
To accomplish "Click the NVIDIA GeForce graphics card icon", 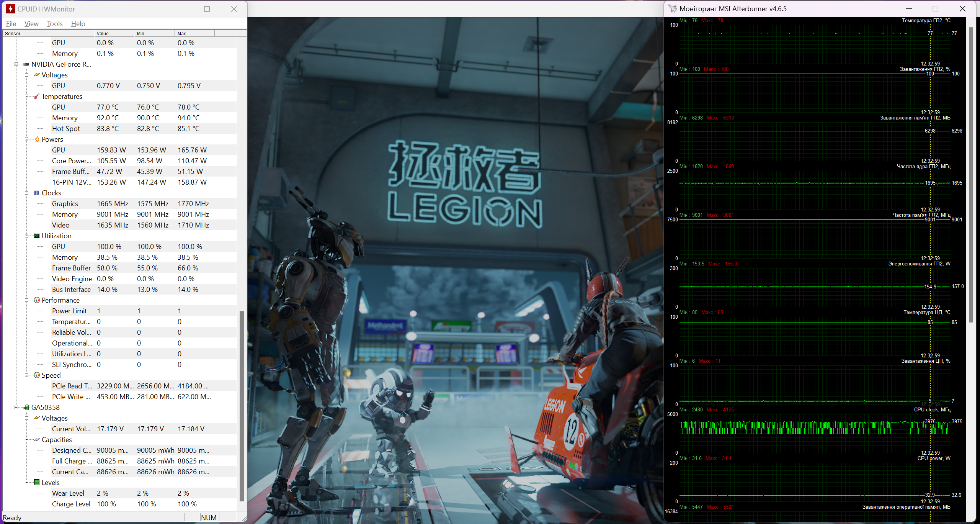I will (x=26, y=64).
